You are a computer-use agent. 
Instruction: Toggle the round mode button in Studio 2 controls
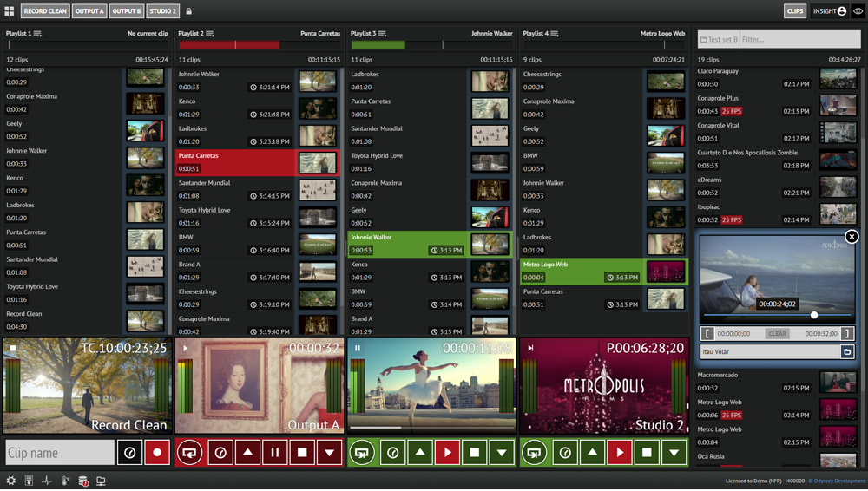(534, 453)
